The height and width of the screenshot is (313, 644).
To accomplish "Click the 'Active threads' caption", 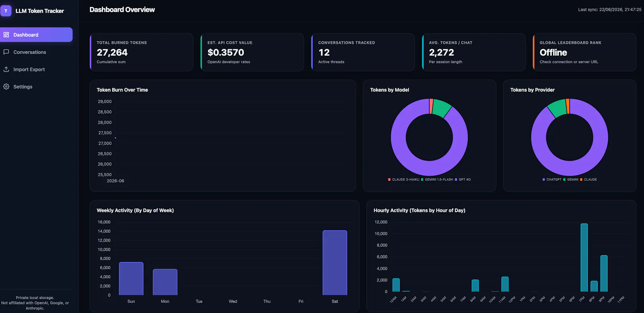I will [x=331, y=62].
